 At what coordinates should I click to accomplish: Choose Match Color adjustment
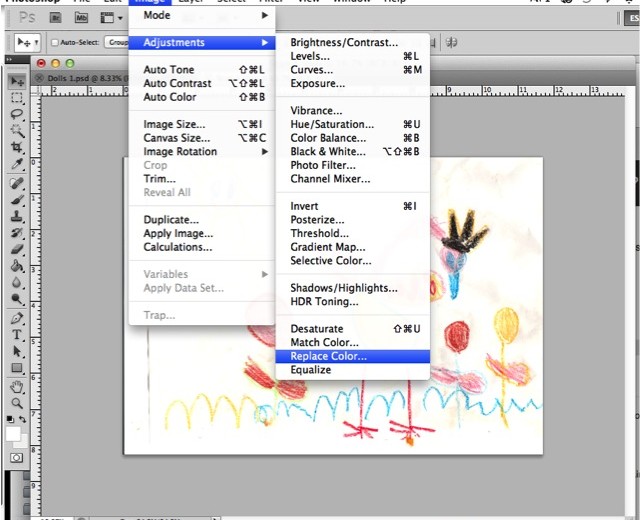tap(353, 342)
